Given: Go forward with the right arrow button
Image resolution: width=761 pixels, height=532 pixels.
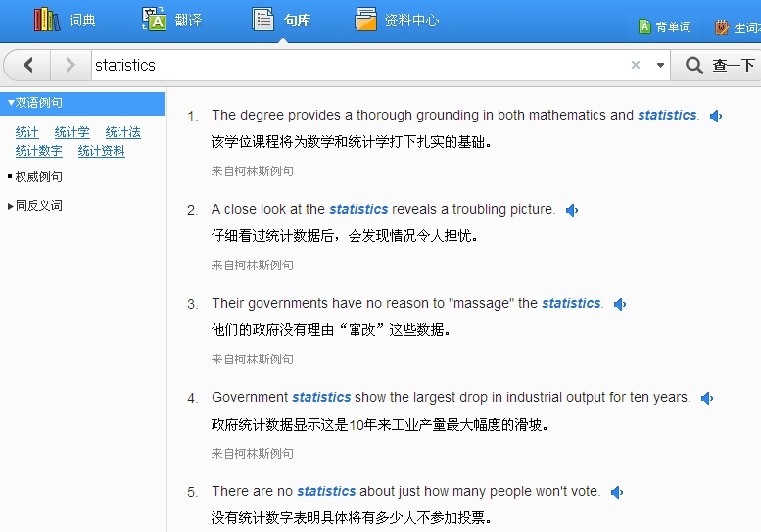Looking at the screenshot, I should coord(70,65).
